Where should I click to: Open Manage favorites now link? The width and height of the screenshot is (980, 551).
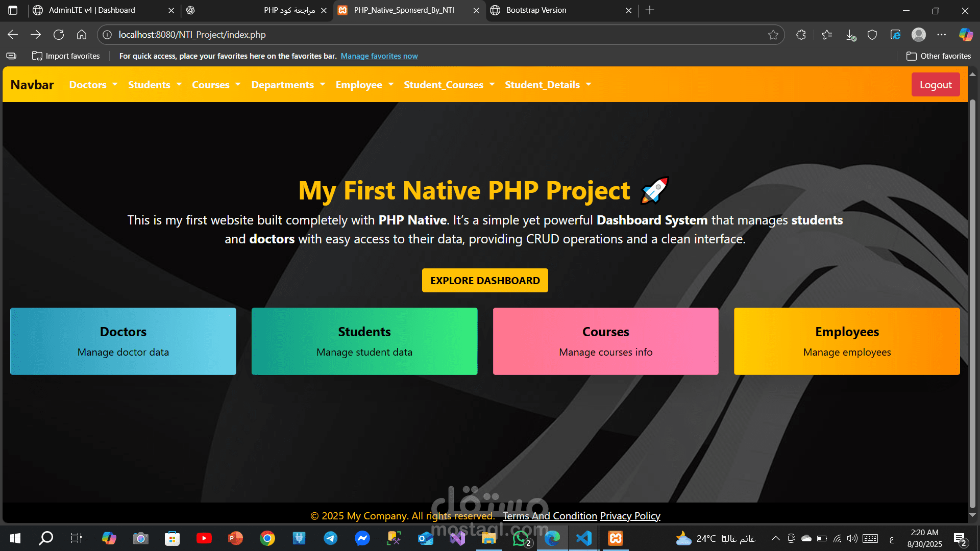click(x=379, y=56)
